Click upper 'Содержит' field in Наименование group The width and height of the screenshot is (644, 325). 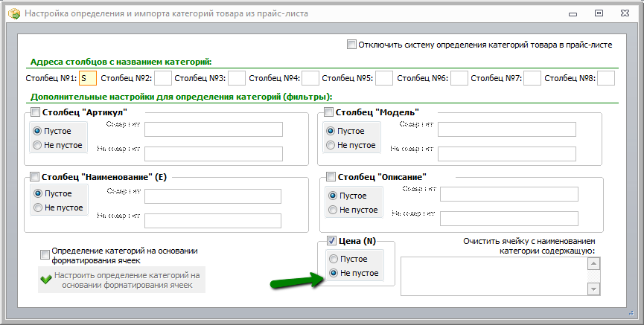click(213, 196)
